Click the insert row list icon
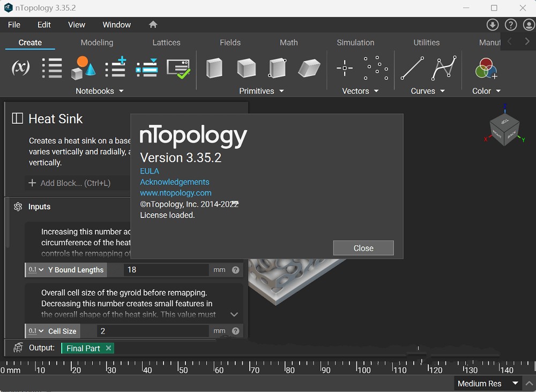 click(147, 67)
